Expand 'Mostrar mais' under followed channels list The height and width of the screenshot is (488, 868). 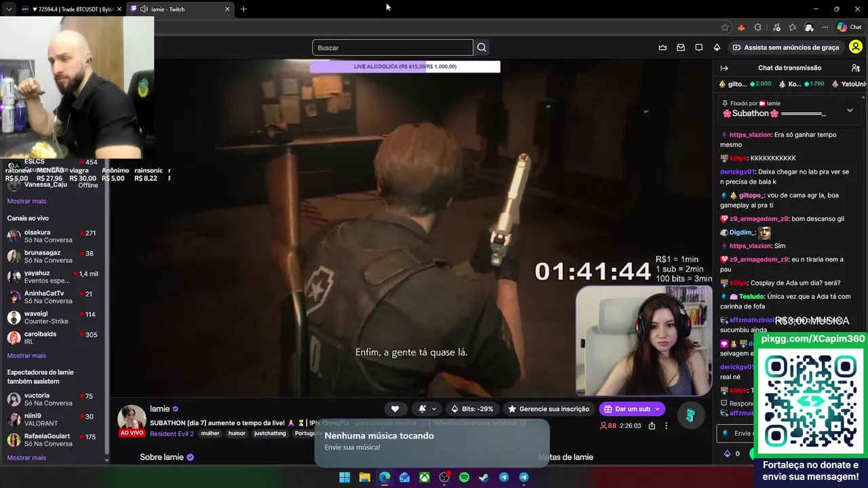click(26, 201)
